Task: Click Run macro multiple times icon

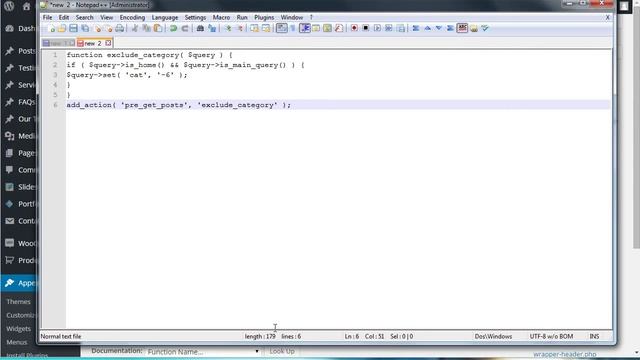Action: coord(389,28)
